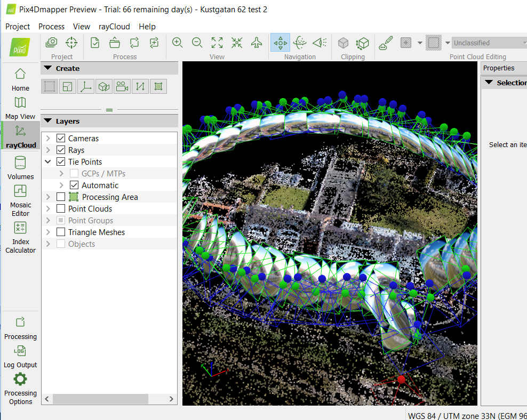
Task: Click the red camera sphere in 3D view
Action: click(x=401, y=379)
